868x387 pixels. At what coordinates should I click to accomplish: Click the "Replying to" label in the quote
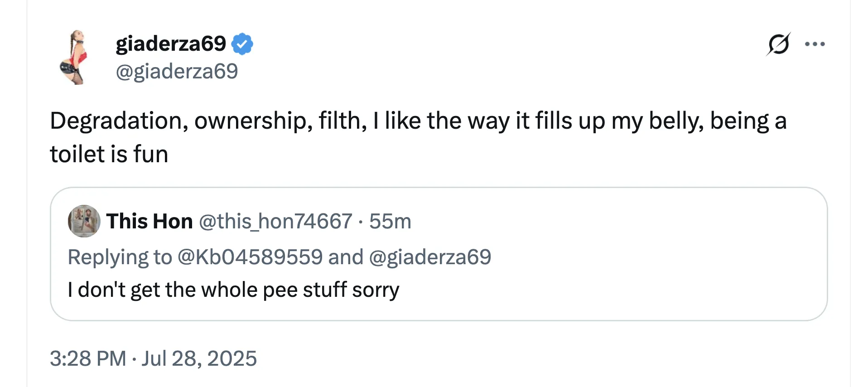coord(120,257)
